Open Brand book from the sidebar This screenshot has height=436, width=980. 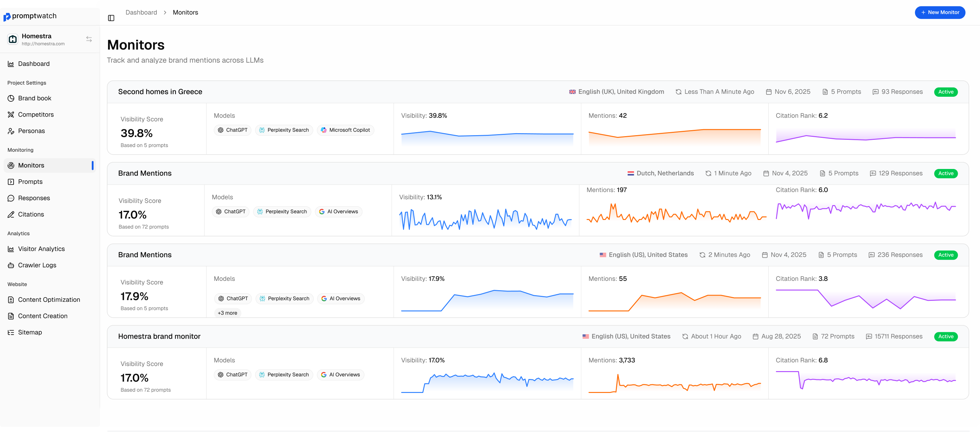[34, 98]
